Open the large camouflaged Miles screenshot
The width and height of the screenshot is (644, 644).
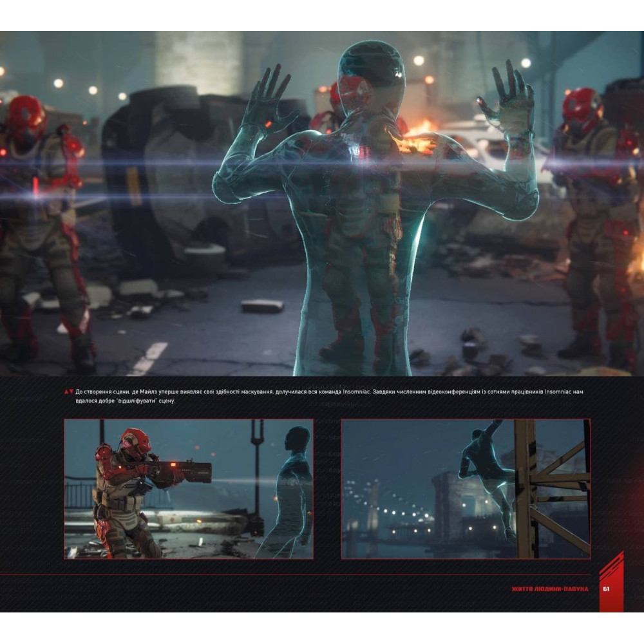coord(322,204)
